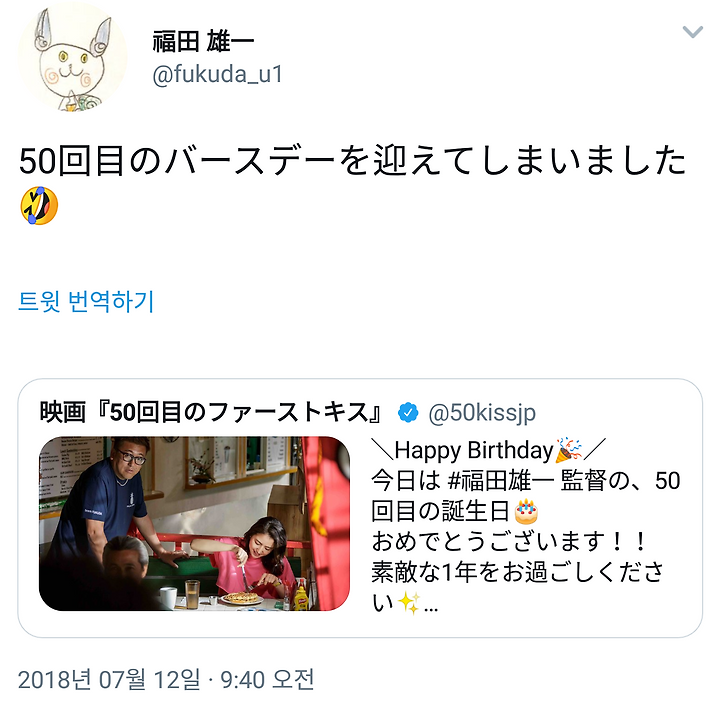Screen dimensions: 720x706
Task: Click the laughing emoji in the tweet
Action: pos(39,206)
